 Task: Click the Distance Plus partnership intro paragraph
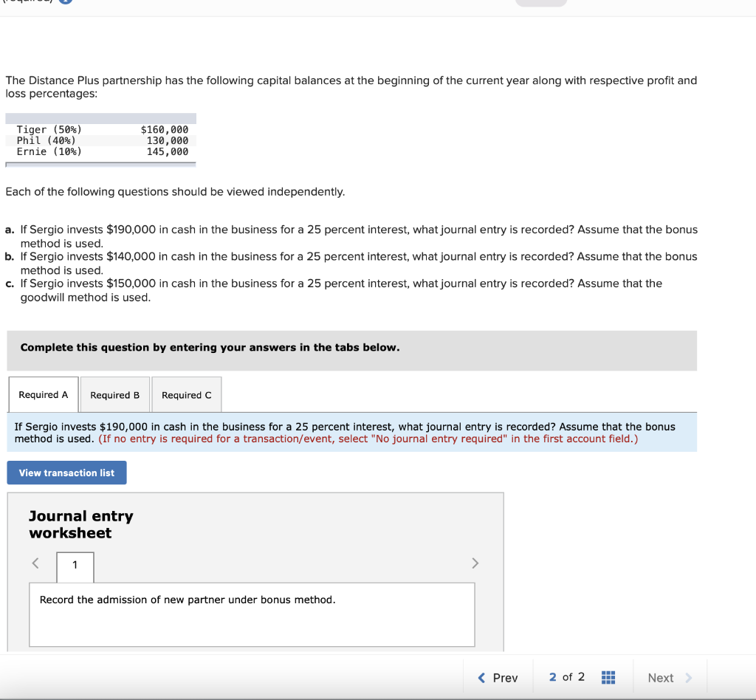tap(351, 87)
